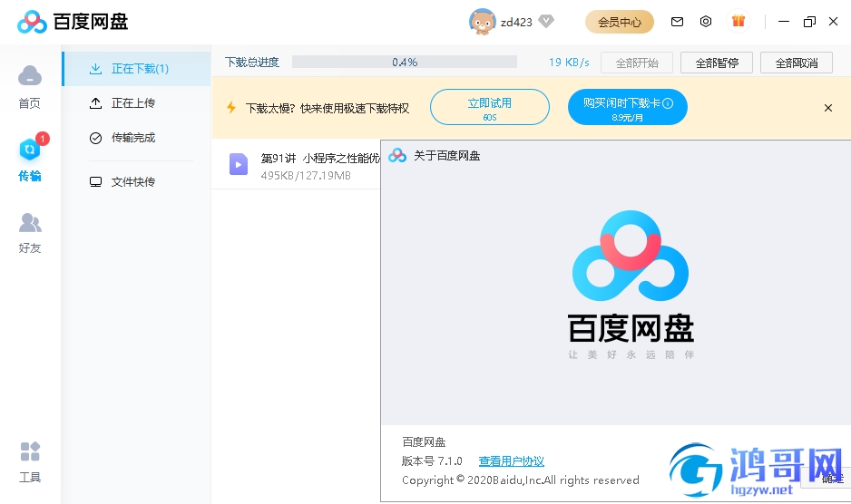Minimize the 百度网盘 window
The image size is (851, 504).
(x=783, y=22)
